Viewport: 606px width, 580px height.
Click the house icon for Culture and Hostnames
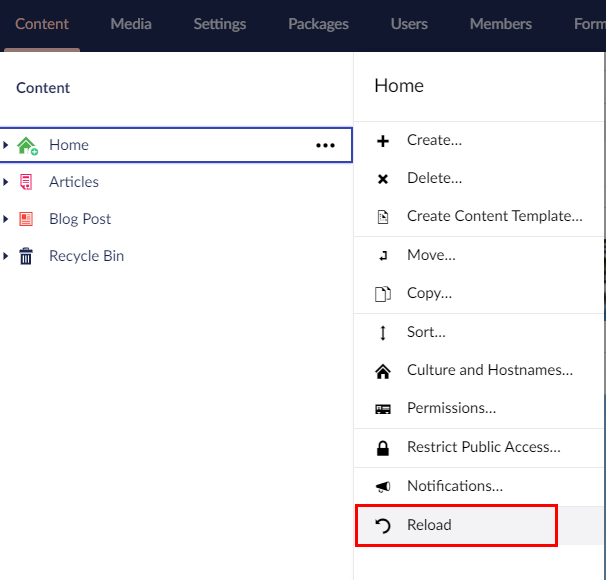click(382, 371)
